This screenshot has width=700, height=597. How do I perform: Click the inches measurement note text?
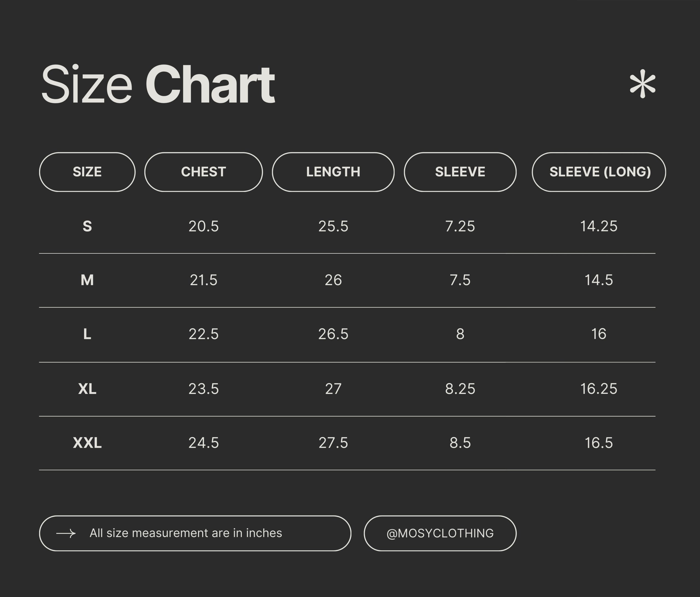coord(185,533)
